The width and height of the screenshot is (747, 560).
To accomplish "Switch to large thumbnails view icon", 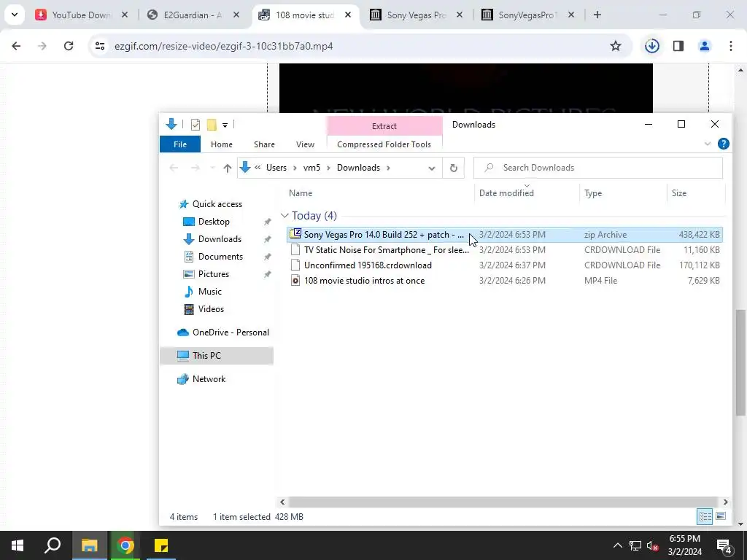I will pos(721,517).
